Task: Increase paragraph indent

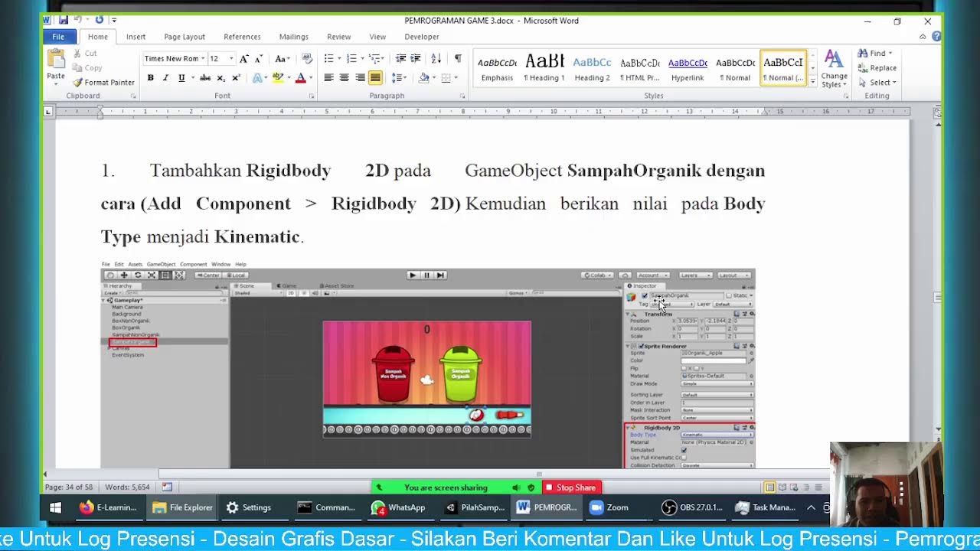Action: click(416, 59)
